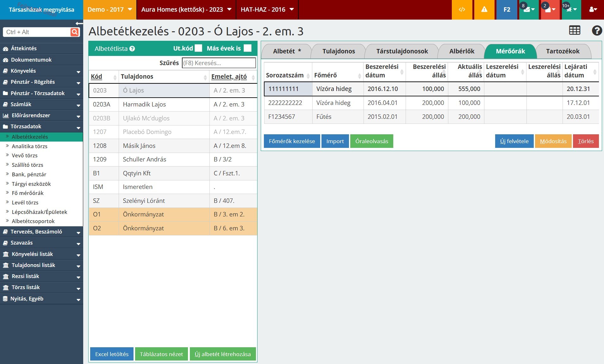This screenshot has height=364, width=604.
Task: Enable the Ut.kód checkbox
Action: 198,48
